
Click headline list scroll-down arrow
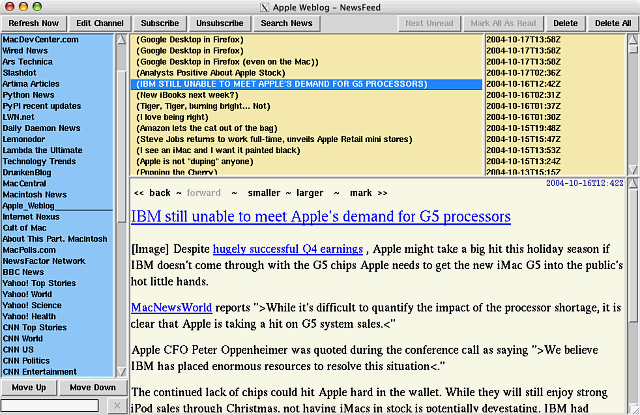(x=633, y=169)
